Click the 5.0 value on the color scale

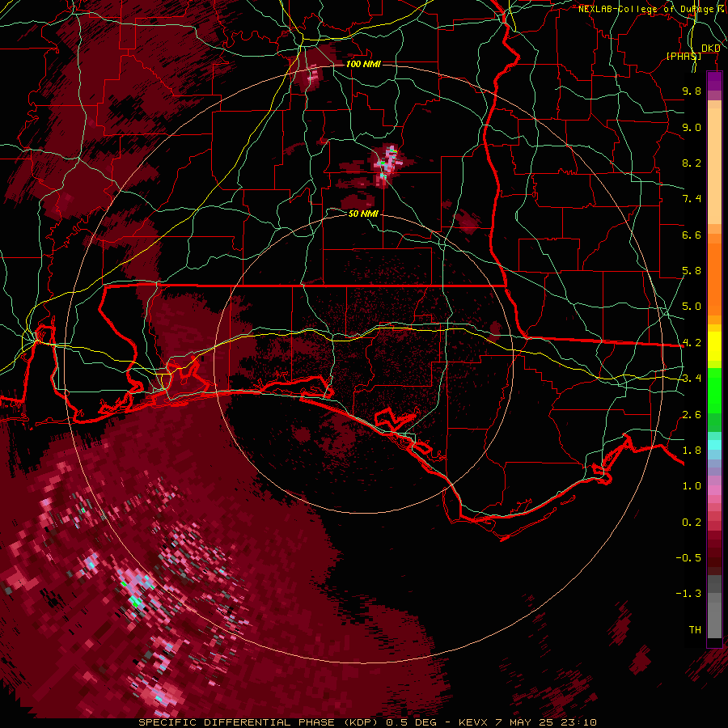point(692,307)
